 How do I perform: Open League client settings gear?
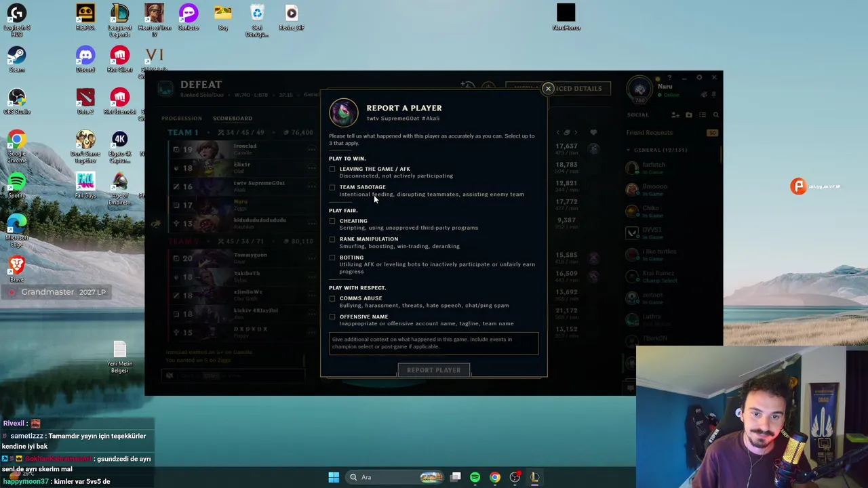699,77
